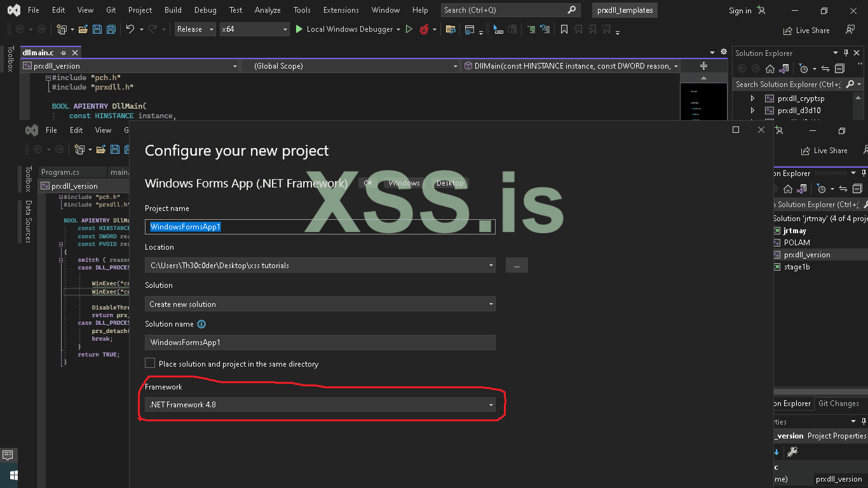The image size is (868, 488).
Task: Click the Hot Reload flame icon
Action: (424, 29)
